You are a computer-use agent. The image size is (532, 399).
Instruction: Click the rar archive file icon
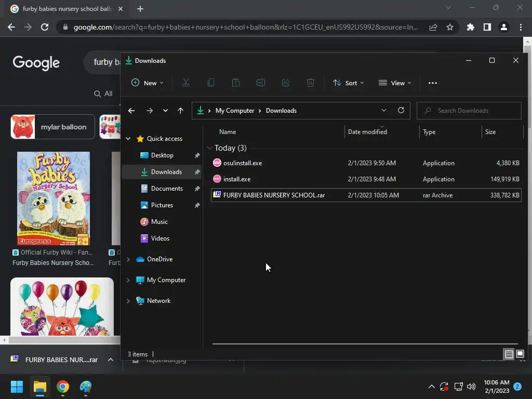217,195
